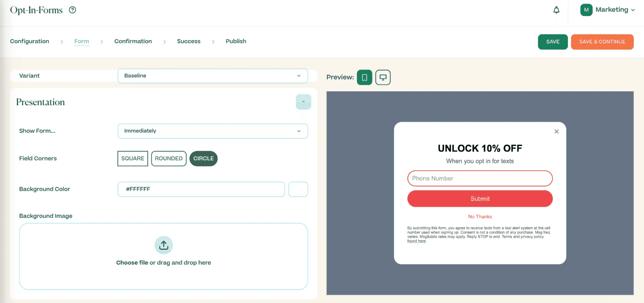
Task: Open the Opt-In-Forms help icon
Action: [72, 10]
